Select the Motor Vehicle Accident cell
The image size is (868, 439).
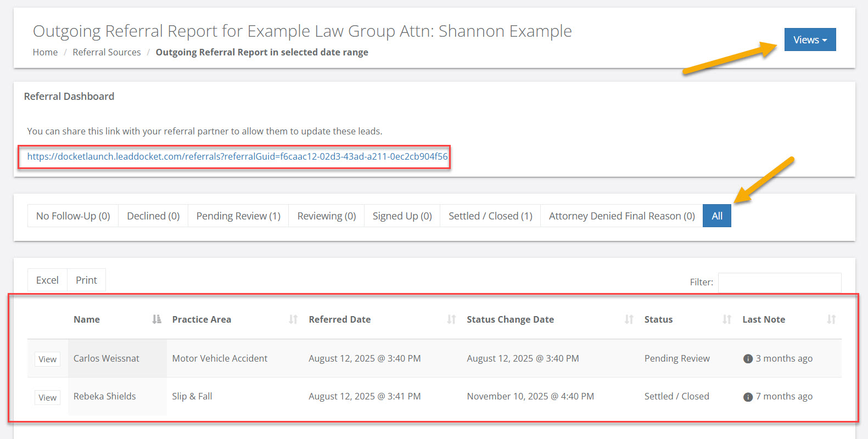(x=235, y=358)
